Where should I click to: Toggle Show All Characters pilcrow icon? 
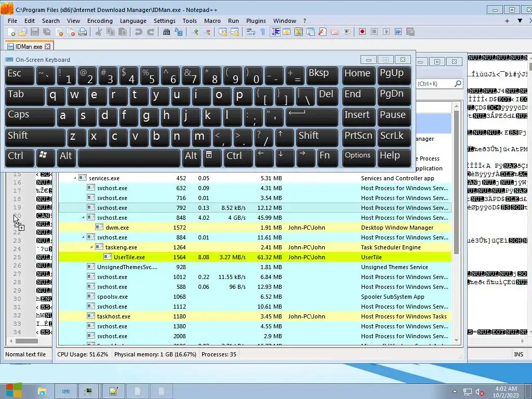pos(262,32)
